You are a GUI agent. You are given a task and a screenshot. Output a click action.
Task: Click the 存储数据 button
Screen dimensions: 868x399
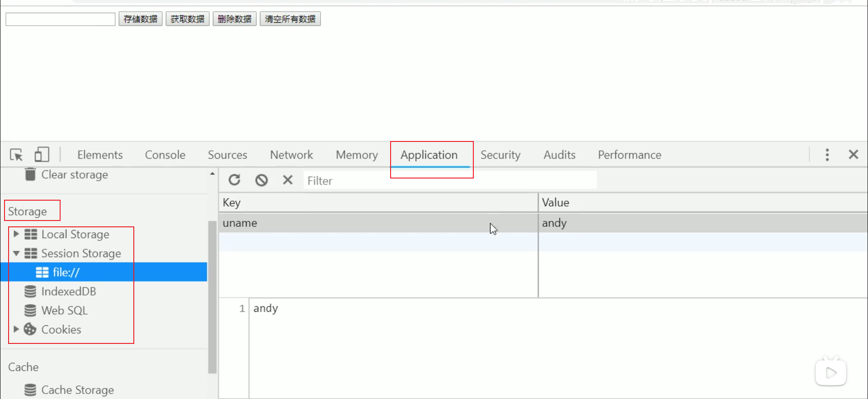click(141, 19)
